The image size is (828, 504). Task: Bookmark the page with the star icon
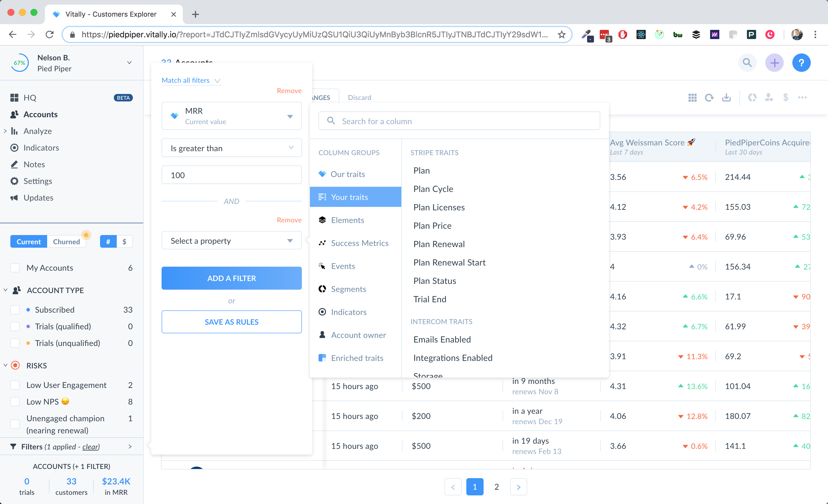click(561, 34)
